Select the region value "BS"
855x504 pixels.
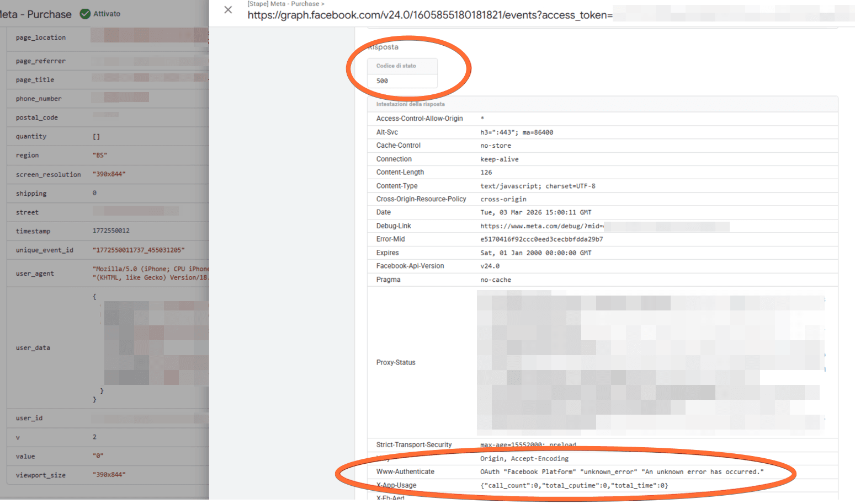pos(100,156)
